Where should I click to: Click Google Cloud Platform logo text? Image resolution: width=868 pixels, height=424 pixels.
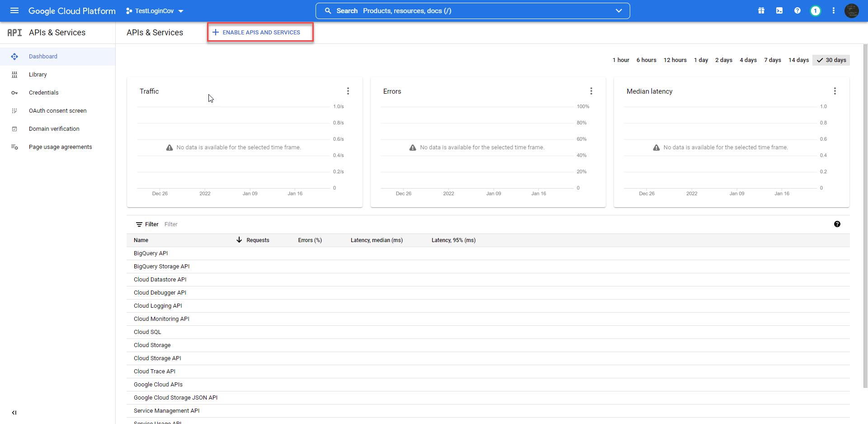coord(72,11)
